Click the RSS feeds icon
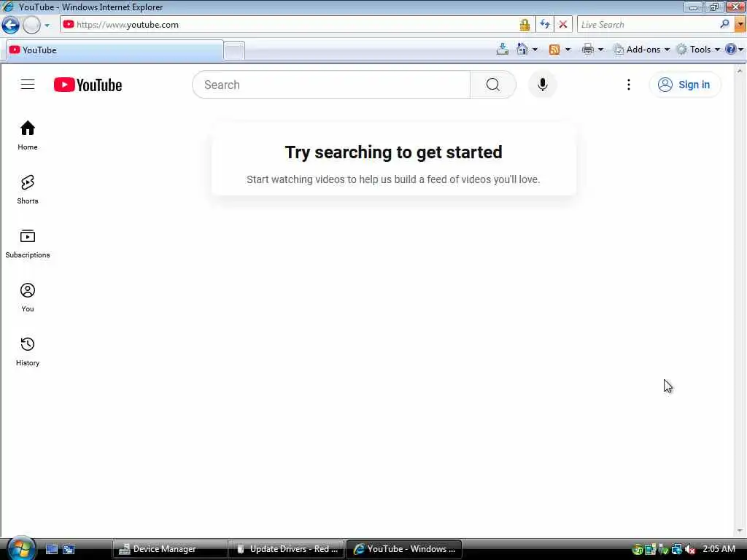747x560 pixels. [554, 50]
